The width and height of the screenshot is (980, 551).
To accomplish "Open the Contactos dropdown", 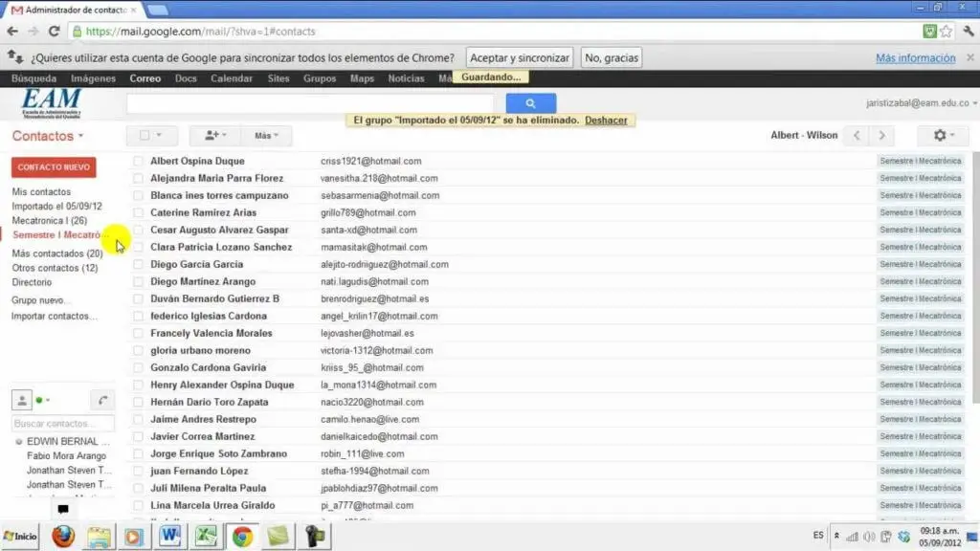I will 48,136.
